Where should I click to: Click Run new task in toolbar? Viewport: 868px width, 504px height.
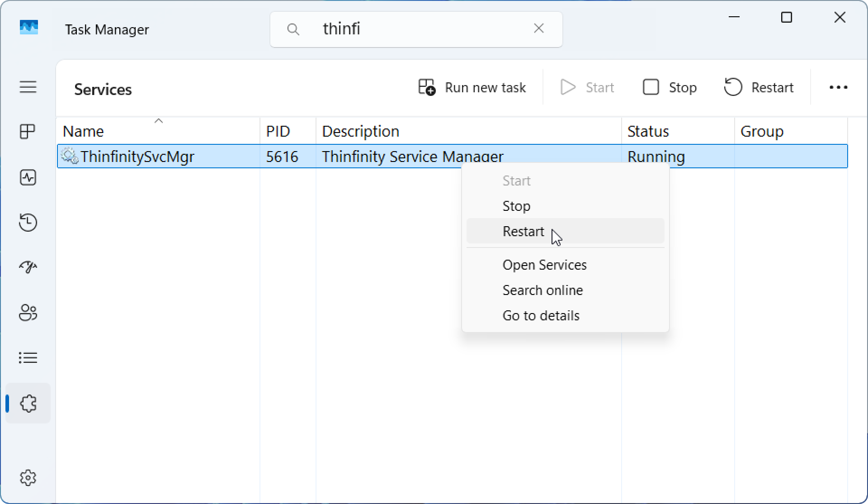coord(472,87)
